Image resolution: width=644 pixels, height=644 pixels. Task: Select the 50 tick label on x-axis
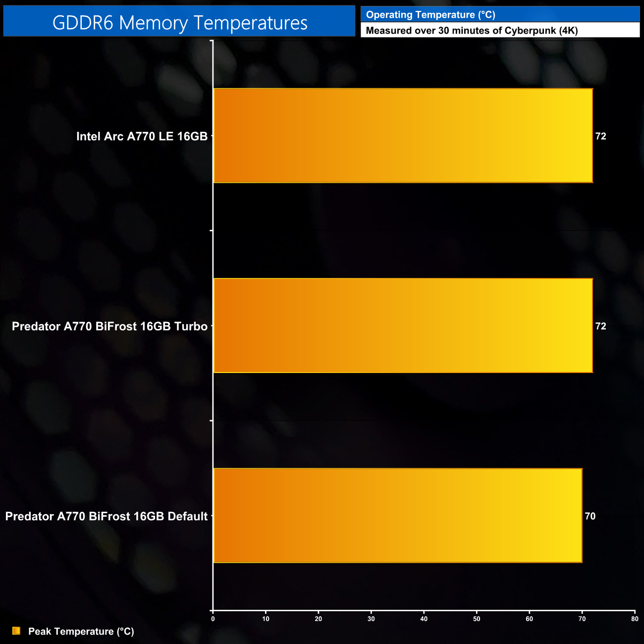(x=477, y=619)
